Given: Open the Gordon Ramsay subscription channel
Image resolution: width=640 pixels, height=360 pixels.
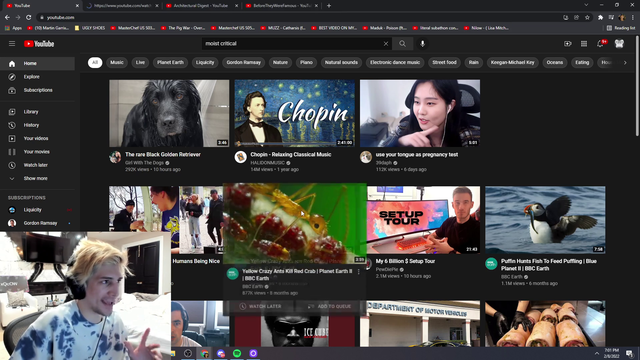Looking at the screenshot, I should coord(38,223).
